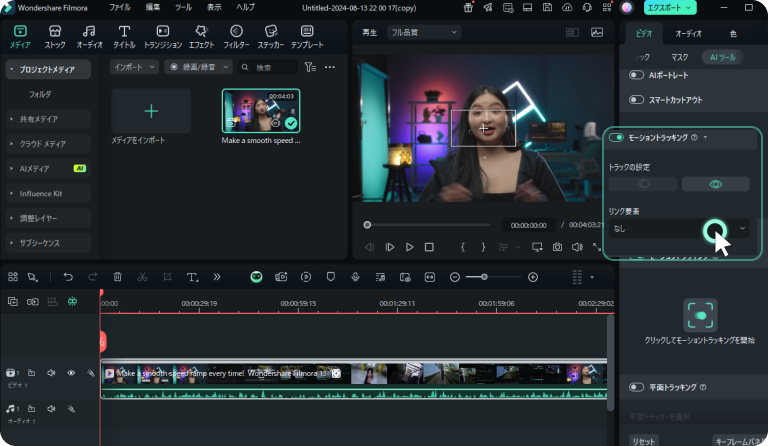
Task: Click the microphone voiceover icon
Action: (x=356, y=277)
